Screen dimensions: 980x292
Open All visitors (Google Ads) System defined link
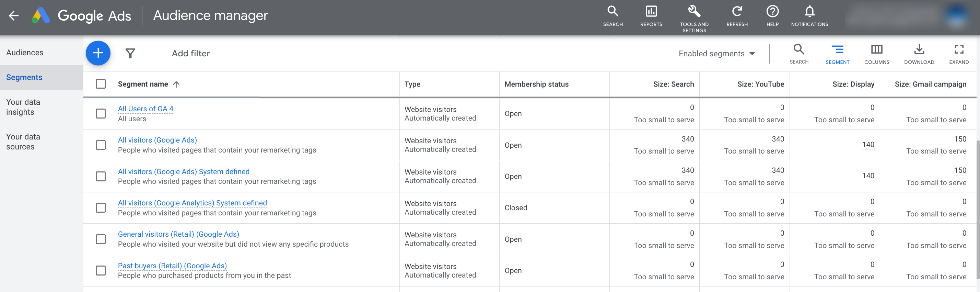click(183, 172)
